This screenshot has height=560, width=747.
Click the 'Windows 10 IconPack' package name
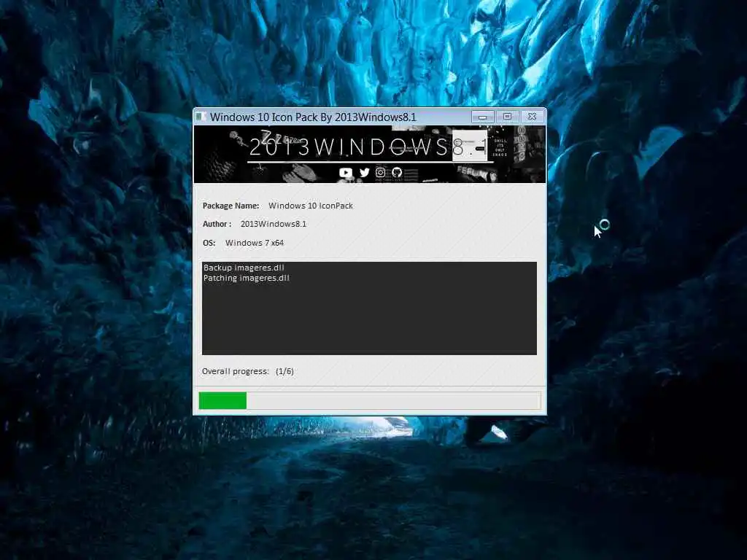pos(311,206)
